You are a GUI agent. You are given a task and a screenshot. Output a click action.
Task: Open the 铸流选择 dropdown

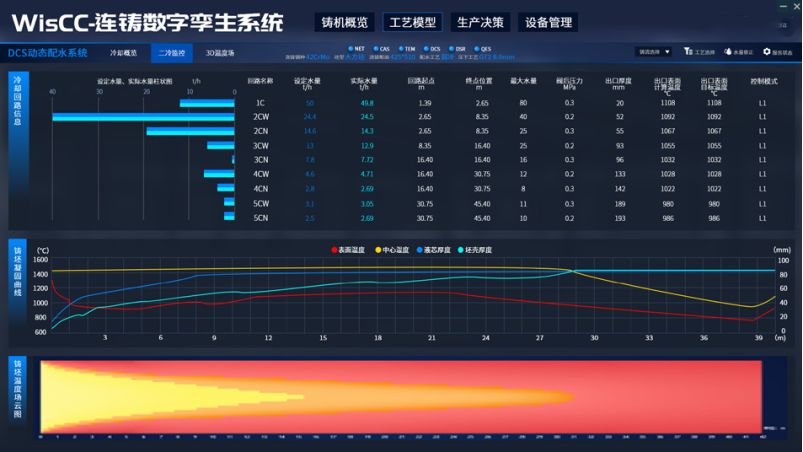click(x=653, y=52)
